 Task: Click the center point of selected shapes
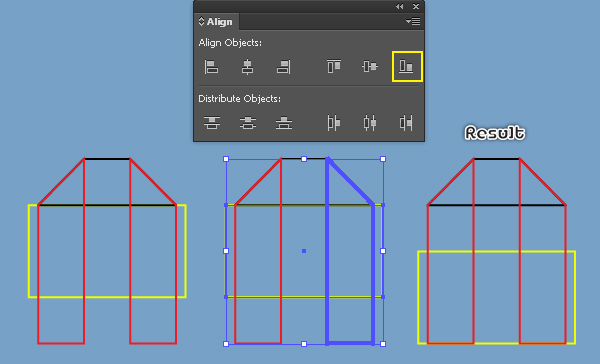pos(304,251)
